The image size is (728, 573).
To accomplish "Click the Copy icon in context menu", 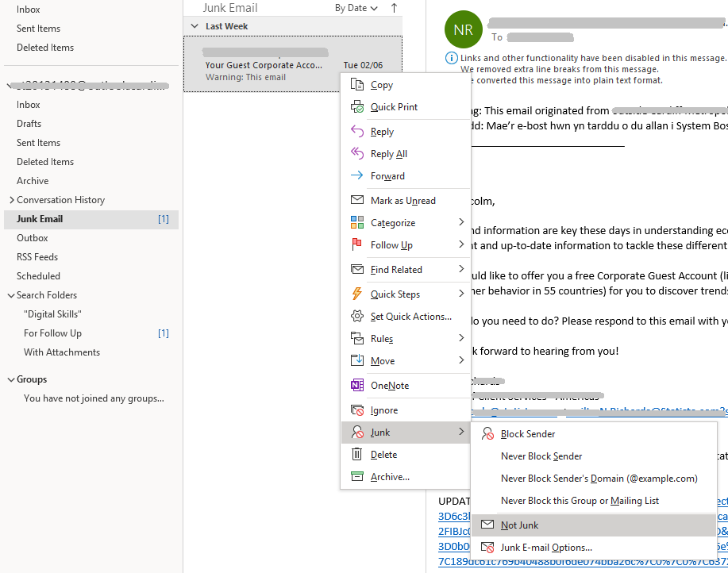I will [356, 84].
